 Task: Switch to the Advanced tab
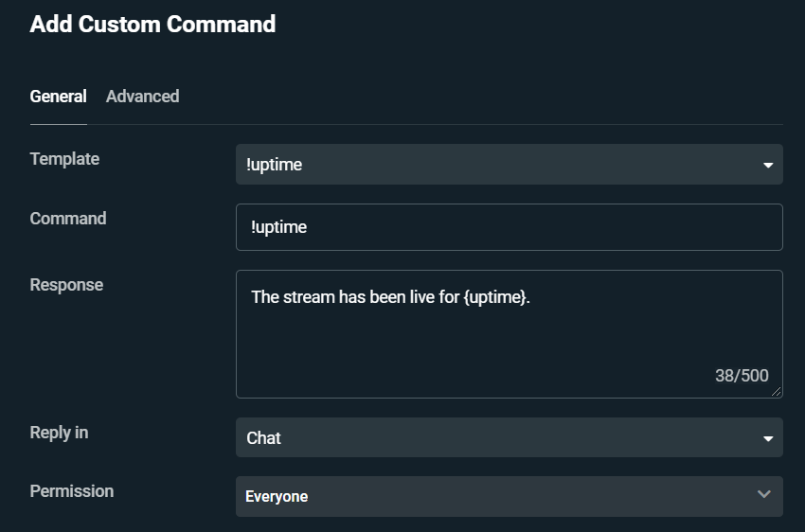coord(142,97)
